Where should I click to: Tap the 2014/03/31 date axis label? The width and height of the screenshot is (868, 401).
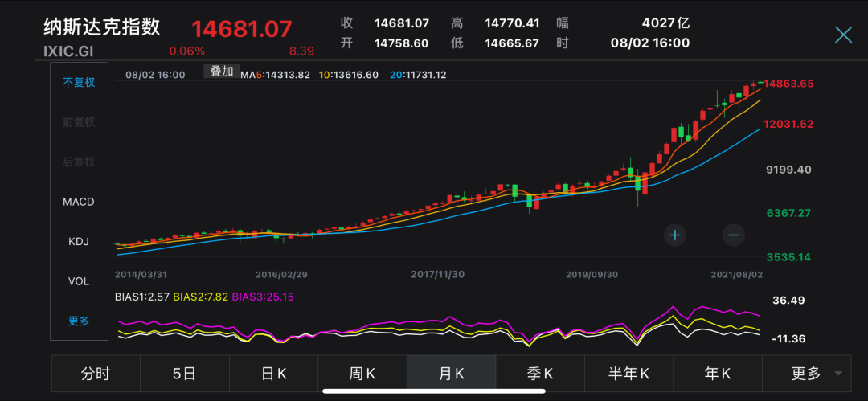click(x=141, y=274)
